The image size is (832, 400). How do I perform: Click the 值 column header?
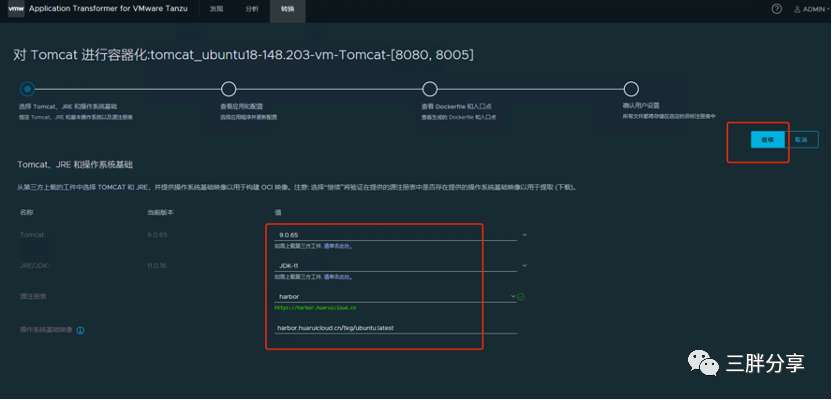click(x=278, y=212)
